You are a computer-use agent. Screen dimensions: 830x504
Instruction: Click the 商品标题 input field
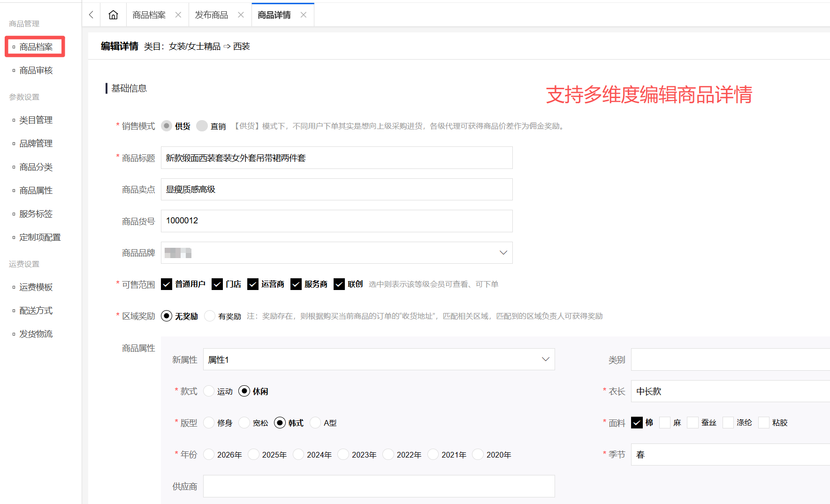tap(336, 158)
